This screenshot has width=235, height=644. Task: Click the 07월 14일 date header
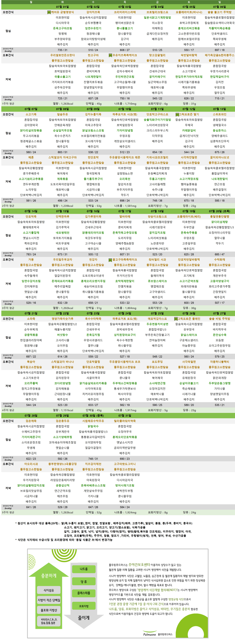click(x=31, y=211)
